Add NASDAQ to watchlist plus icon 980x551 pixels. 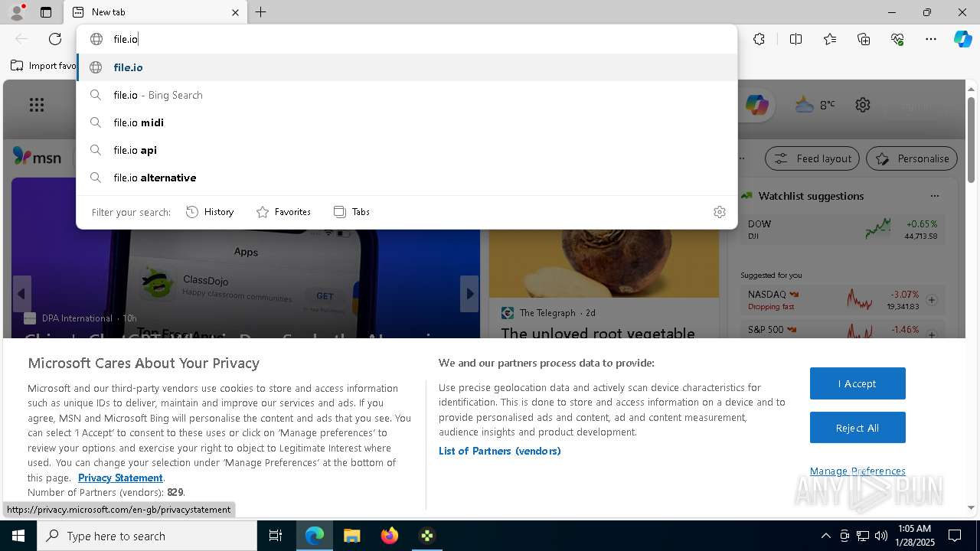932,300
